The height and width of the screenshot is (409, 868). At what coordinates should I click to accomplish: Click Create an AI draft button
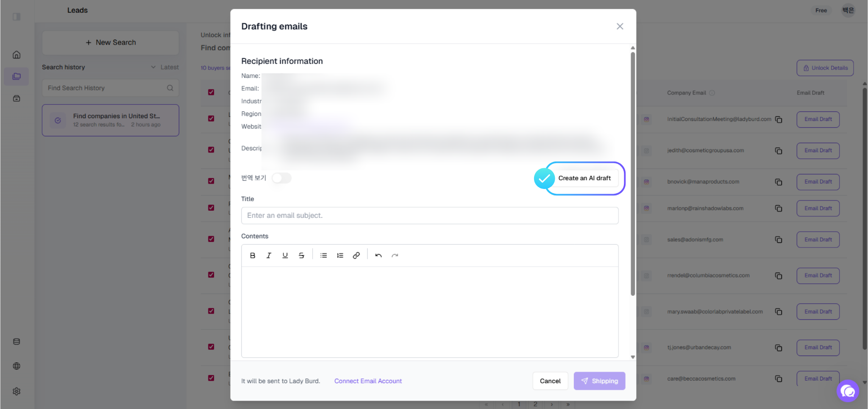[584, 178]
